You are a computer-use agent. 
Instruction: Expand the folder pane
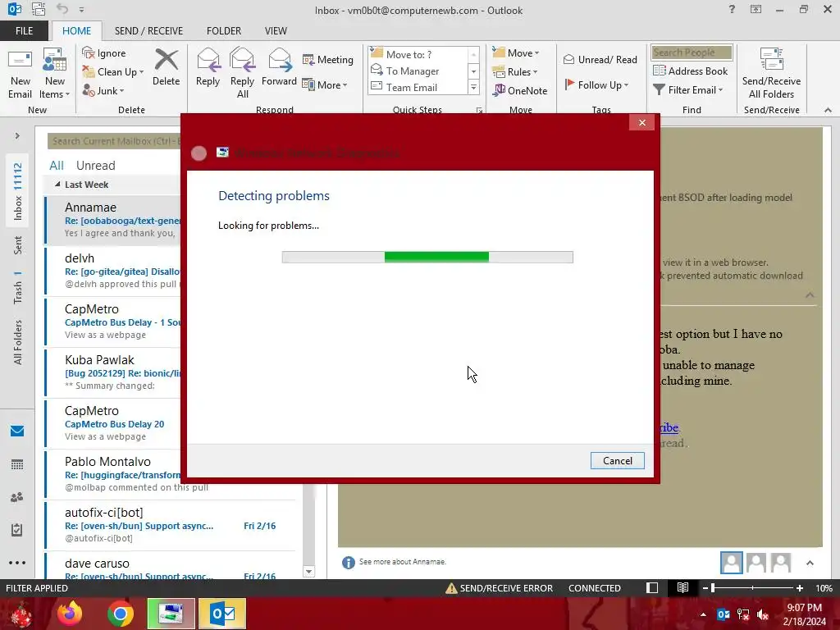pyautogui.click(x=17, y=136)
